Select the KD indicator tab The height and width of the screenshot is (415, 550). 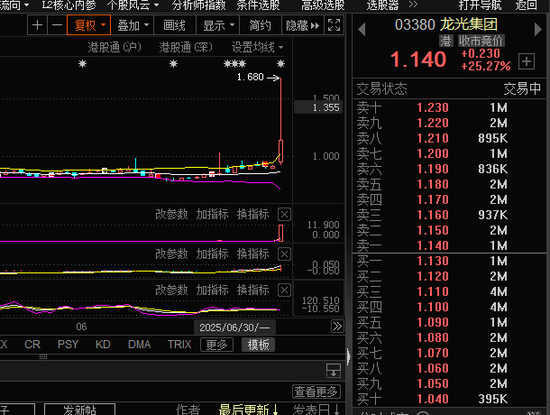103,344
